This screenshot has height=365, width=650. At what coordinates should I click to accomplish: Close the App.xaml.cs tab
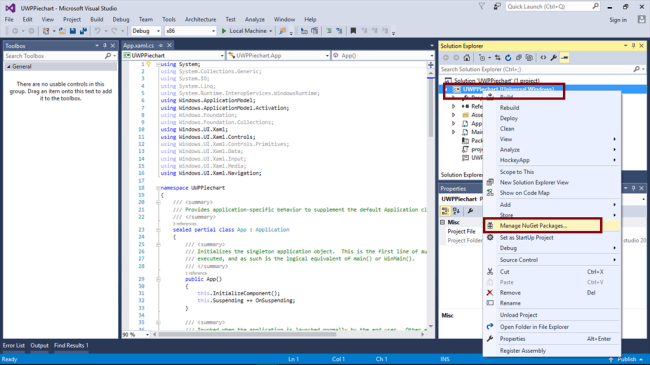pos(169,45)
